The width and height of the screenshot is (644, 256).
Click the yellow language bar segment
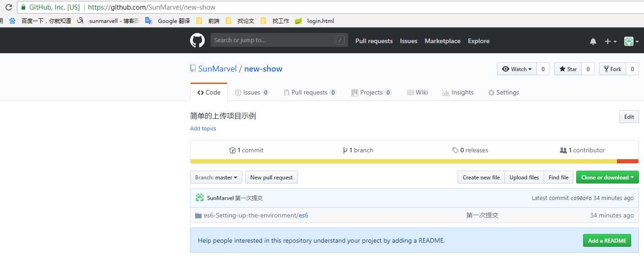[x=404, y=161]
